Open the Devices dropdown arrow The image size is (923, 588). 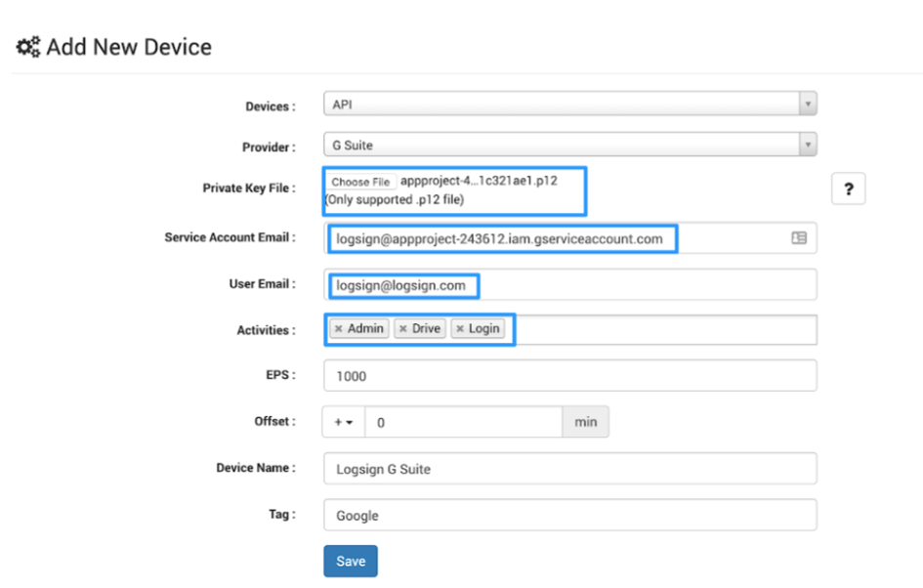pyautogui.click(x=808, y=105)
